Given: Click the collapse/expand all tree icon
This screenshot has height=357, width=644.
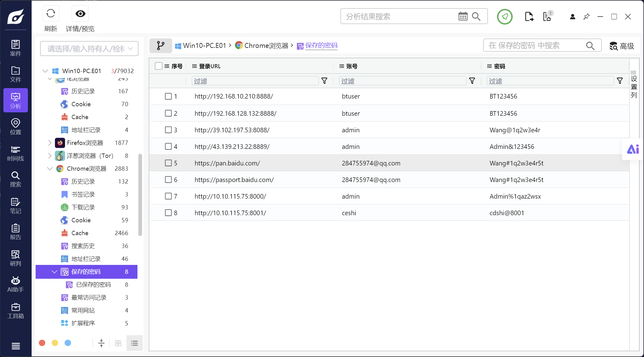Looking at the screenshot, I should click(x=101, y=343).
